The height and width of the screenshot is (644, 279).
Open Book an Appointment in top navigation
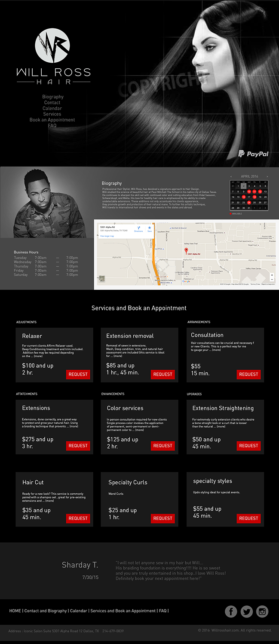pyautogui.click(x=52, y=120)
